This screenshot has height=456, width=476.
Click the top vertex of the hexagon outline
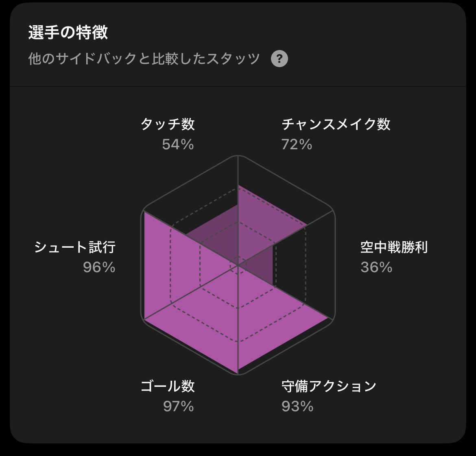(x=238, y=155)
